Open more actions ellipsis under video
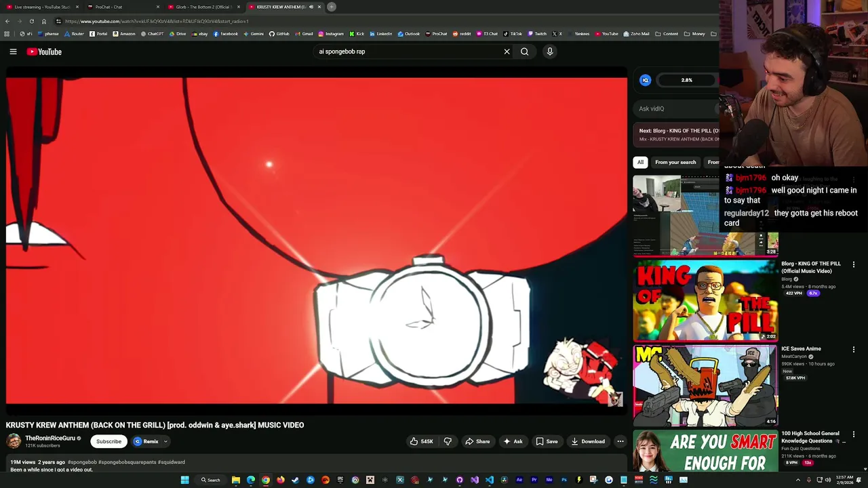The image size is (868, 488). coord(620,441)
